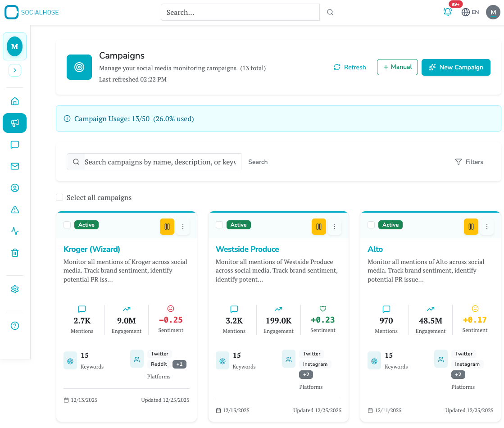This screenshot has height=428, width=504.
Task: Expand the sidebar with chevron arrow
Action: pos(15,70)
